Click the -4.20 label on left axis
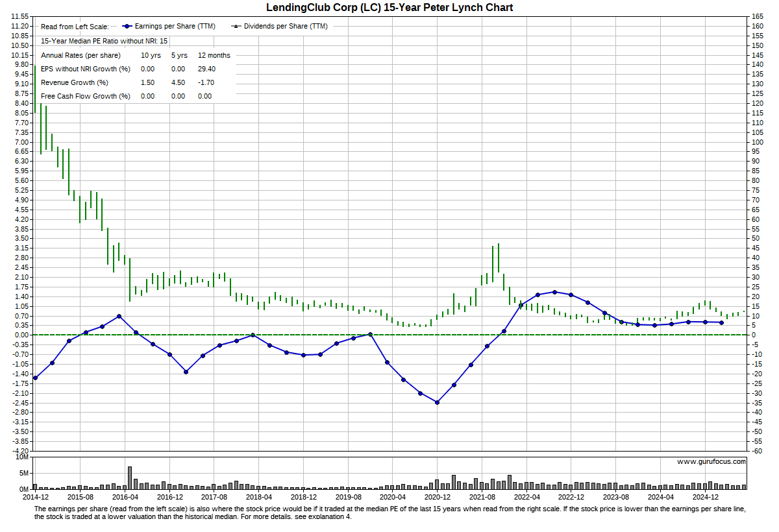Viewport: 779px width, 532px height. pos(21,451)
